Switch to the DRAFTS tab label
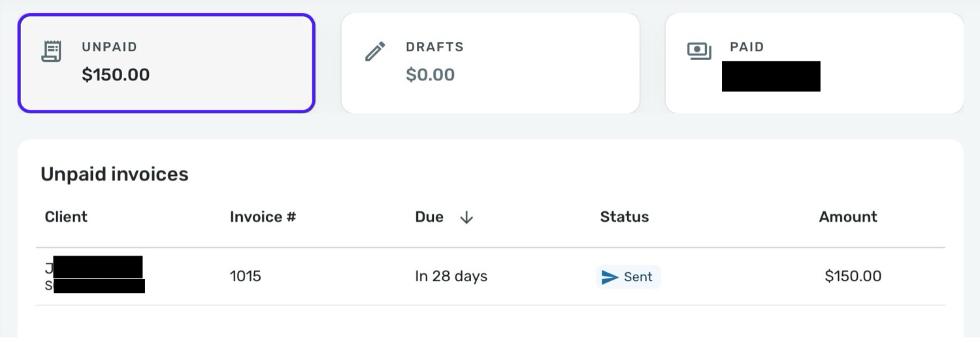The height and width of the screenshot is (338, 980). (x=434, y=47)
